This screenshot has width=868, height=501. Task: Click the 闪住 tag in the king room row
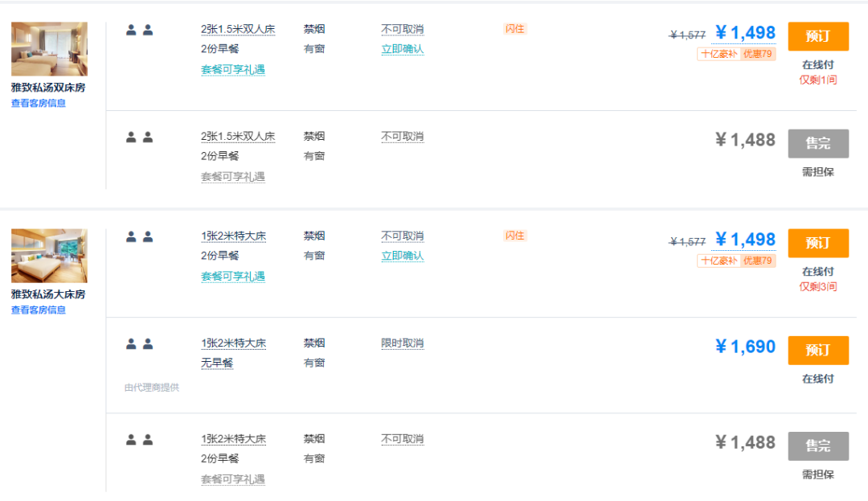tap(515, 236)
